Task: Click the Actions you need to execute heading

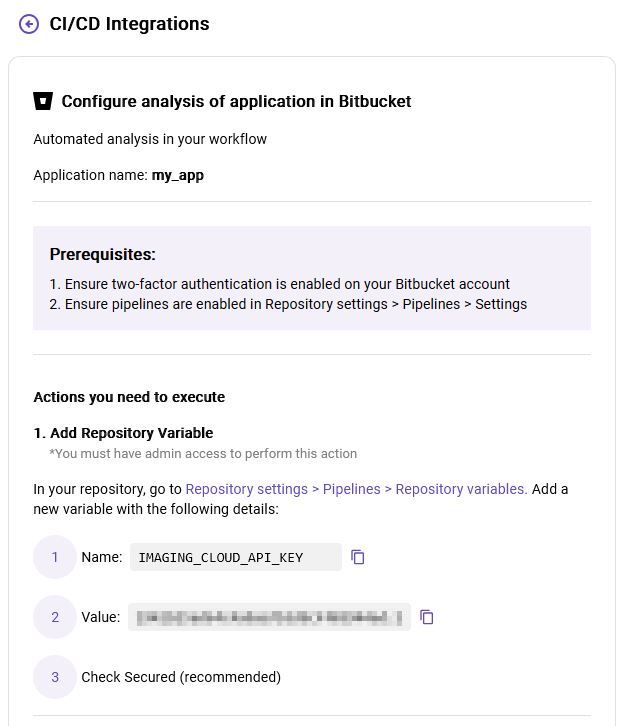Action: pos(129,397)
